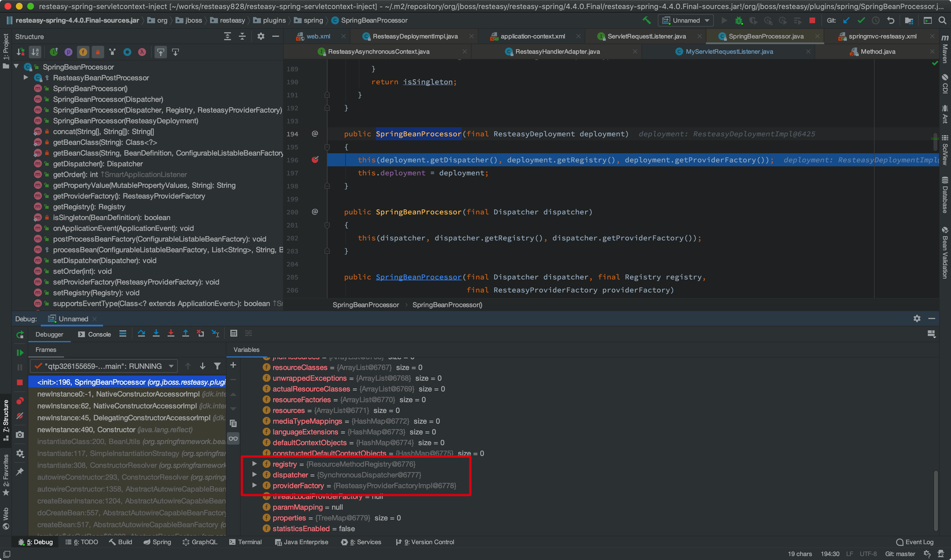Click the Step Out debugger icon
The width and height of the screenshot is (951, 560).
tap(185, 333)
